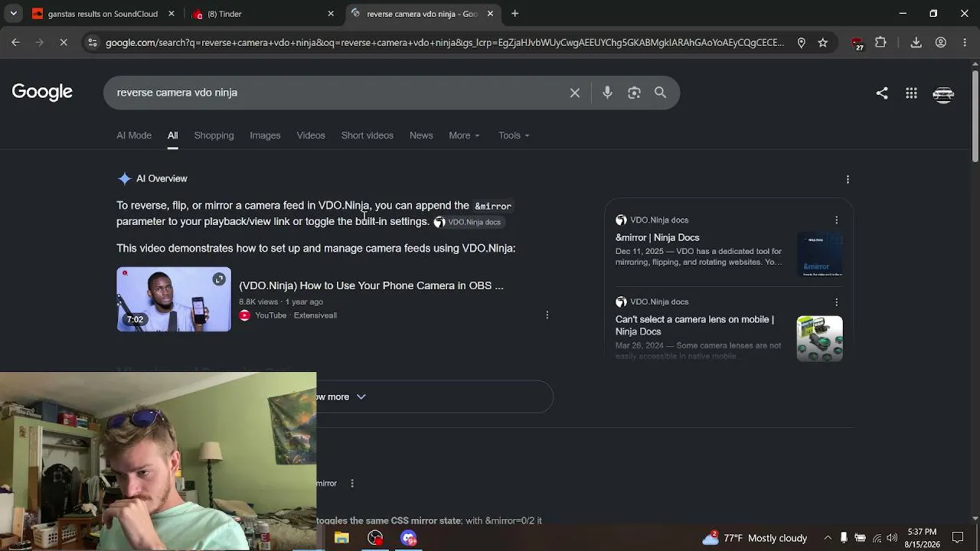Play the 7:02 YouTube video thumbnail

coord(174,299)
